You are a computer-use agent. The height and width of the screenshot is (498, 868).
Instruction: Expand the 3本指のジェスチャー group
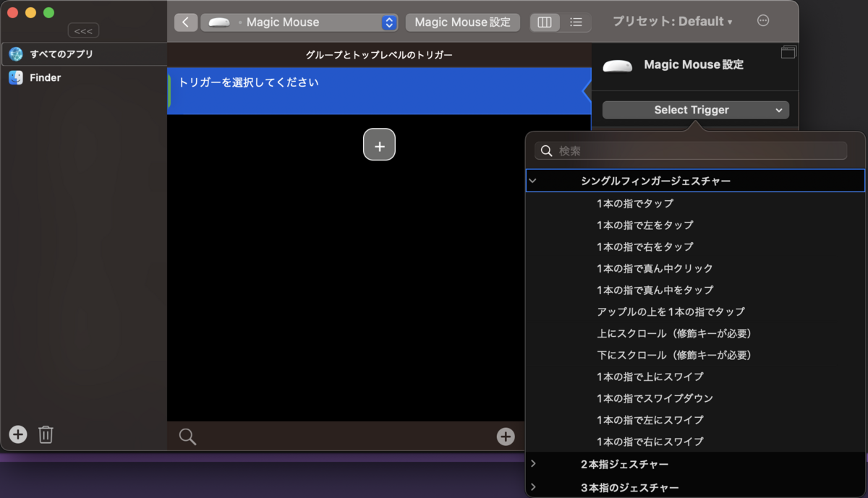point(533,487)
